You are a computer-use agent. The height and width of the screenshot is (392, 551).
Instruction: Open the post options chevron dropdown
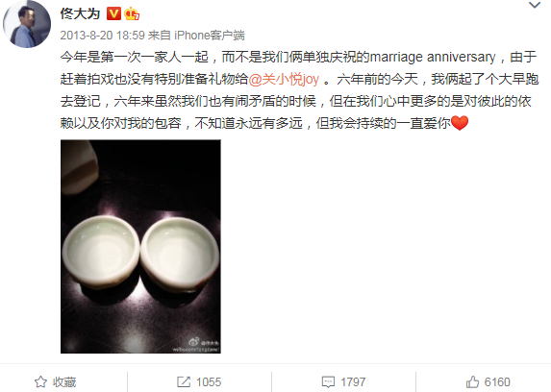click(535, 5)
